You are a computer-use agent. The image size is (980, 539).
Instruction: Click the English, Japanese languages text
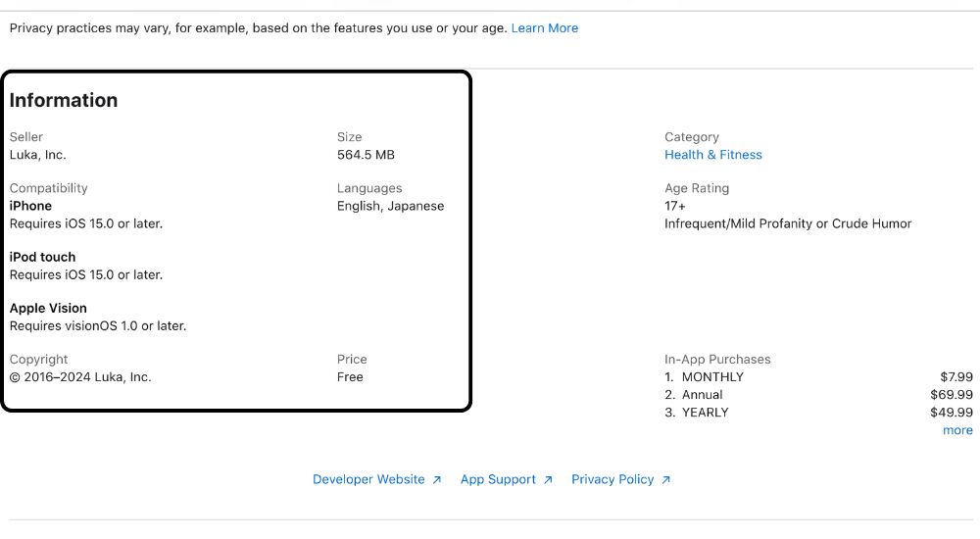390,206
